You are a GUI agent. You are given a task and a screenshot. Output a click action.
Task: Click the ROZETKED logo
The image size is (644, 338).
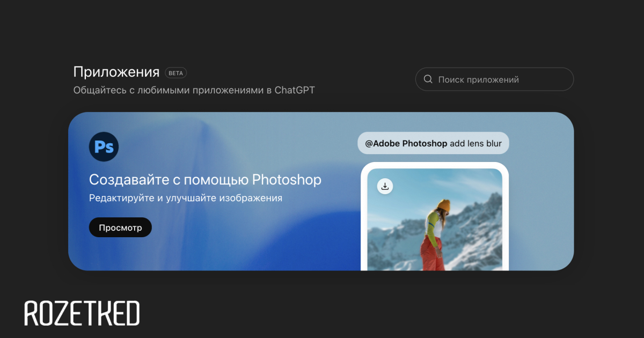82,313
